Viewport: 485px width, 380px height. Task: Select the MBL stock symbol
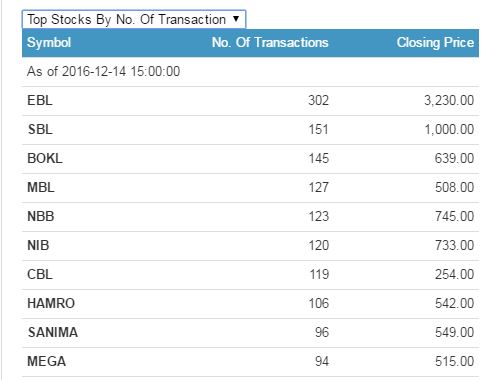coord(41,187)
